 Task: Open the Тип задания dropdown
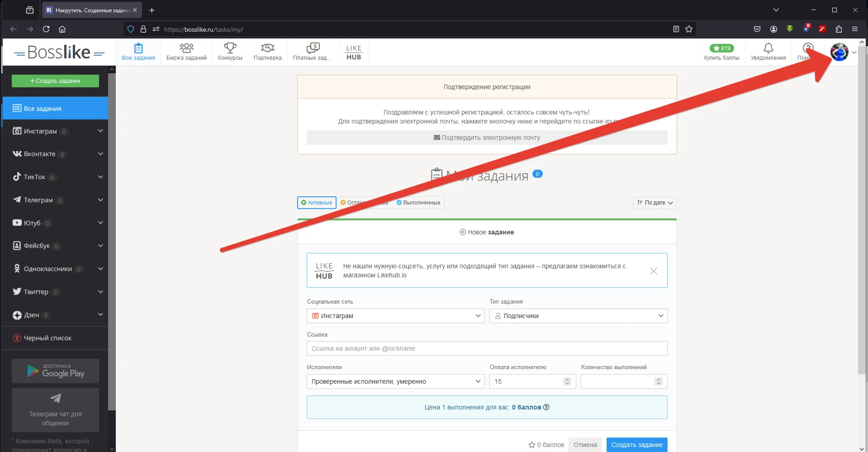click(x=578, y=316)
